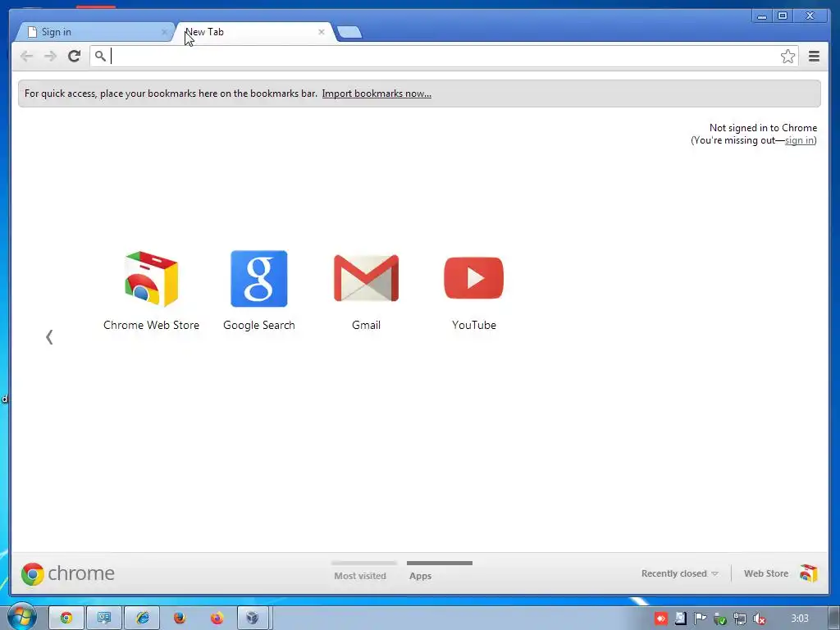Image resolution: width=840 pixels, height=630 pixels.
Task: Click the search magnifier in omnibox
Action: (100, 55)
